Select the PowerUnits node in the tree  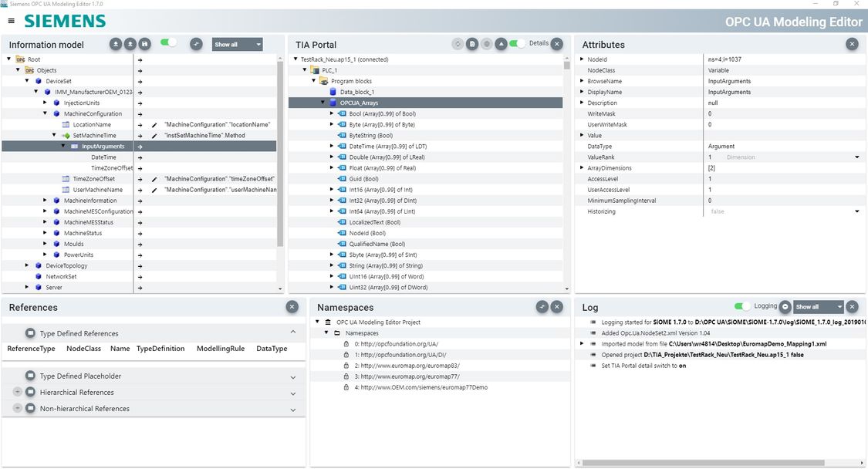[x=79, y=255]
